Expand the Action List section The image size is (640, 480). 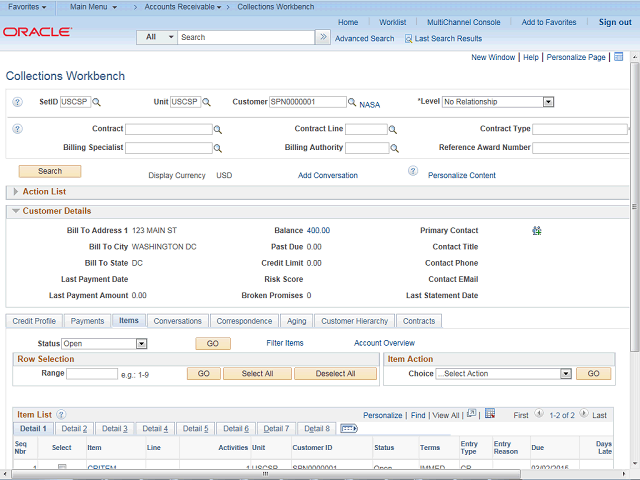tap(15, 191)
